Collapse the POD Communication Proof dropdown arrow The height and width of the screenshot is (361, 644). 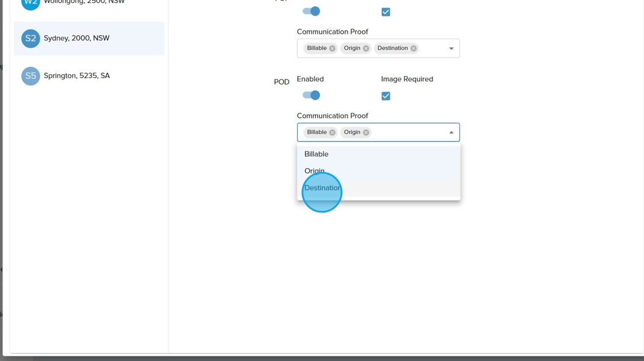(451, 132)
